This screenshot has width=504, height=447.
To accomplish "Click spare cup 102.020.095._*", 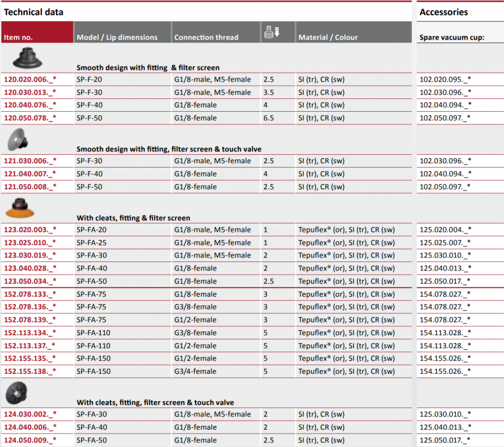I will pyautogui.click(x=445, y=79).
